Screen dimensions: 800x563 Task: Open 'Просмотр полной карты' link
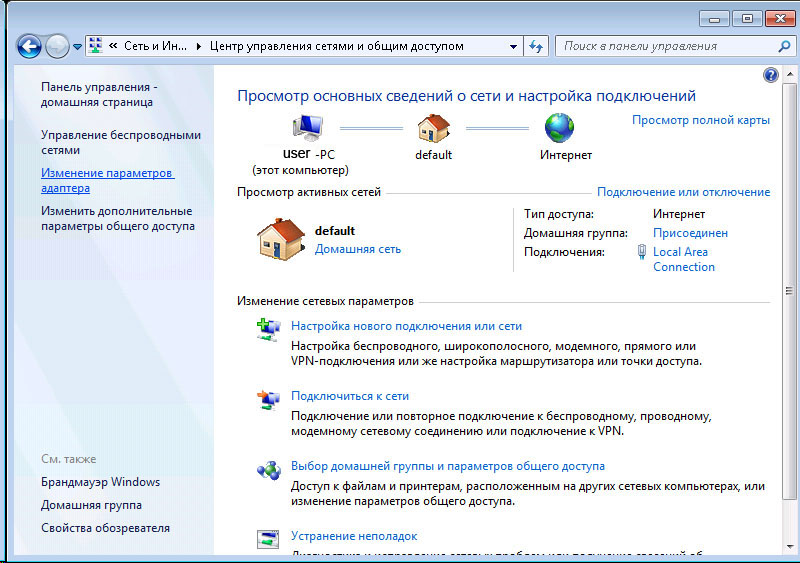point(701,120)
